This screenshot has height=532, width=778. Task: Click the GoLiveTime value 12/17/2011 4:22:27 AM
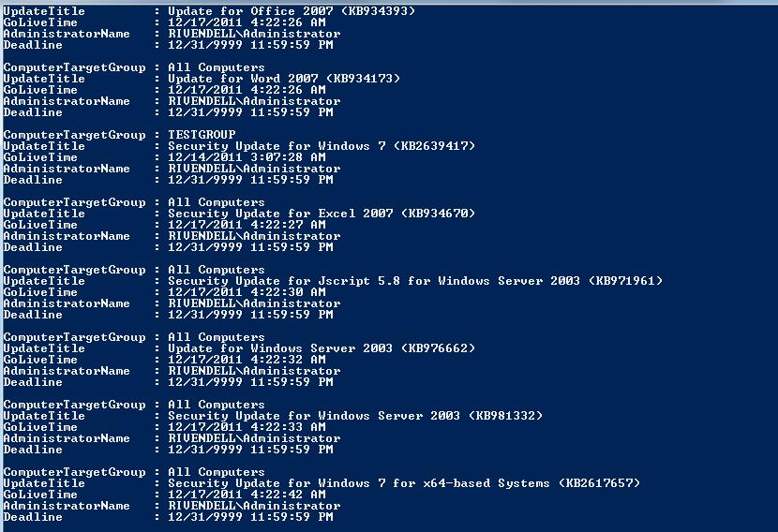(247, 225)
